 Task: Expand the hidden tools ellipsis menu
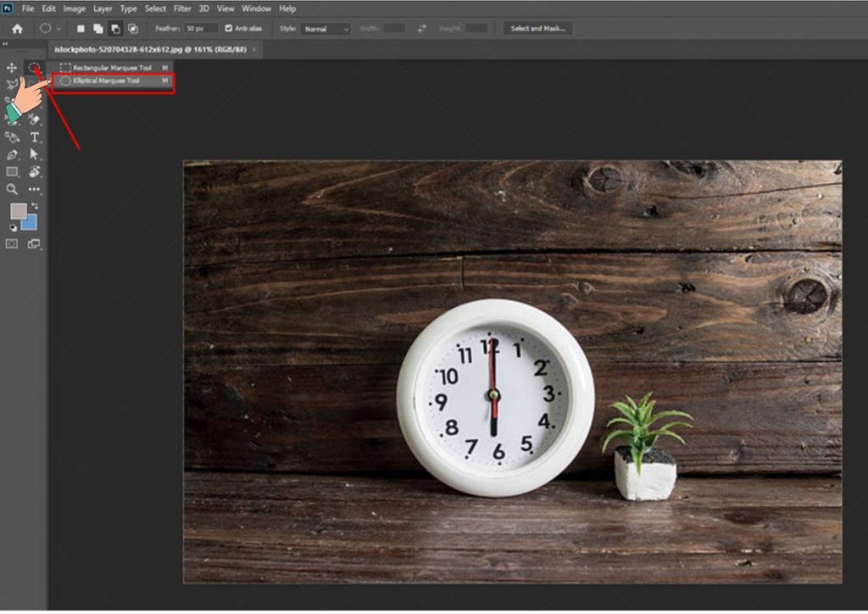[32, 188]
